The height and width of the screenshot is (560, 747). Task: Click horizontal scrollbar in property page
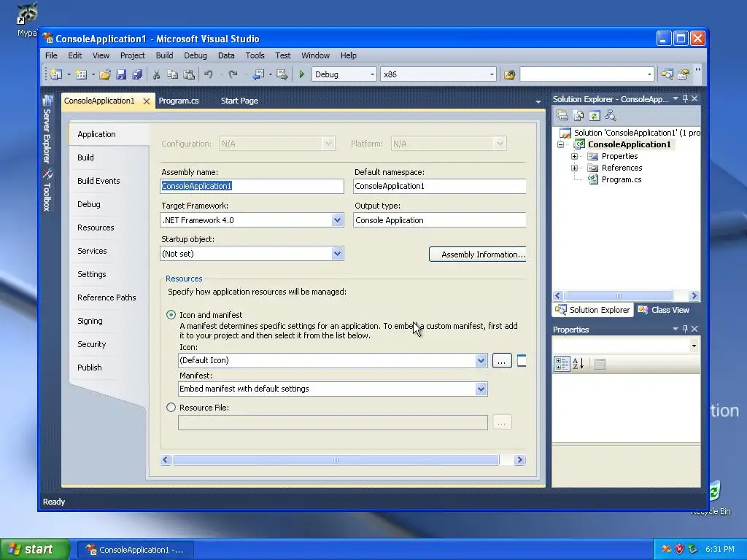click(336, 460)
